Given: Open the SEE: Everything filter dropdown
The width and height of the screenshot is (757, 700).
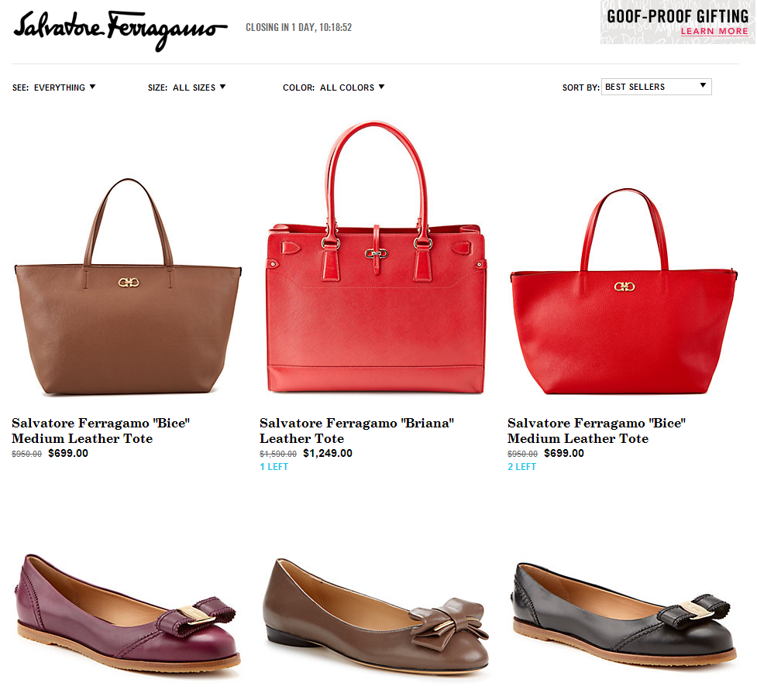Looking at the screenshot, I should (x=54, y=87).
